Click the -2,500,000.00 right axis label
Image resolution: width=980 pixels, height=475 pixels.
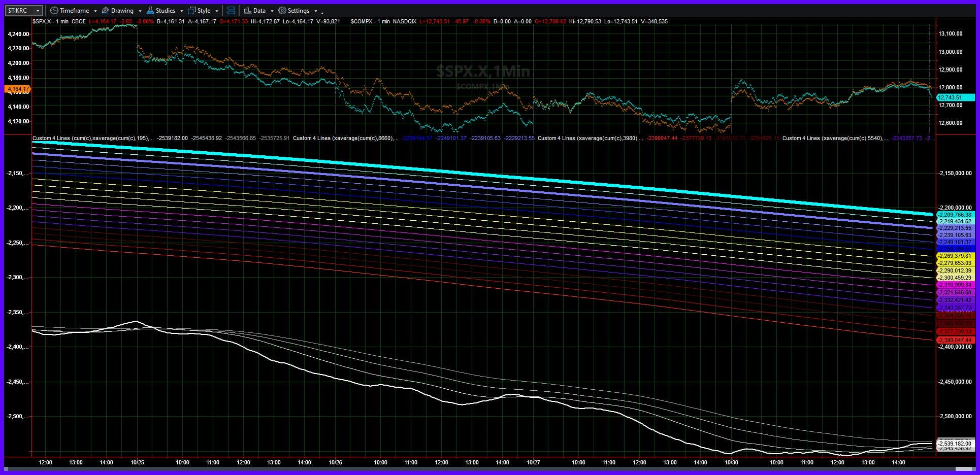tap(955, 417)
